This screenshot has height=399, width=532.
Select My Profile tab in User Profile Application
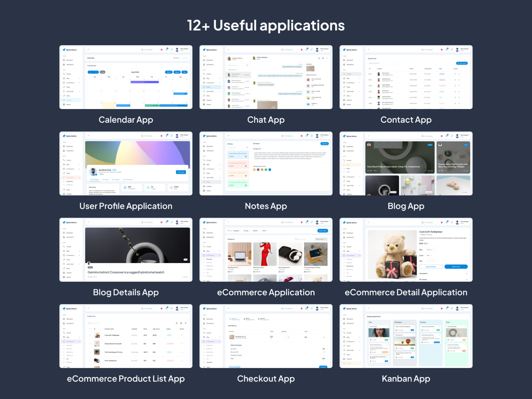pyautogui.click(x=95, y=180)
